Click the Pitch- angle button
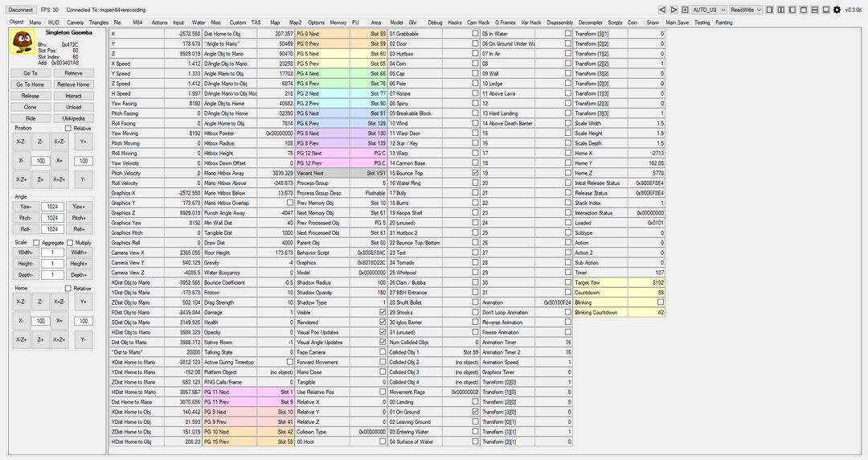 tap(26, 218)
